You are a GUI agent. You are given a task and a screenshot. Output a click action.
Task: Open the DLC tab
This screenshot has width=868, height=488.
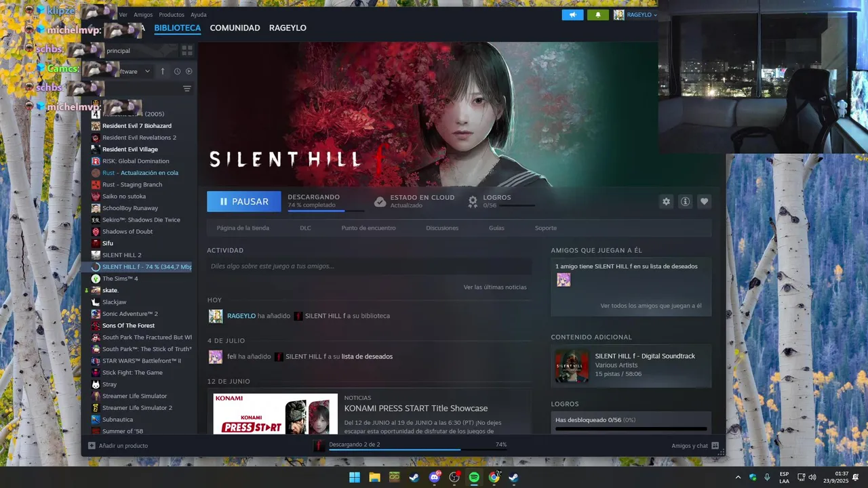coord(305,228)
